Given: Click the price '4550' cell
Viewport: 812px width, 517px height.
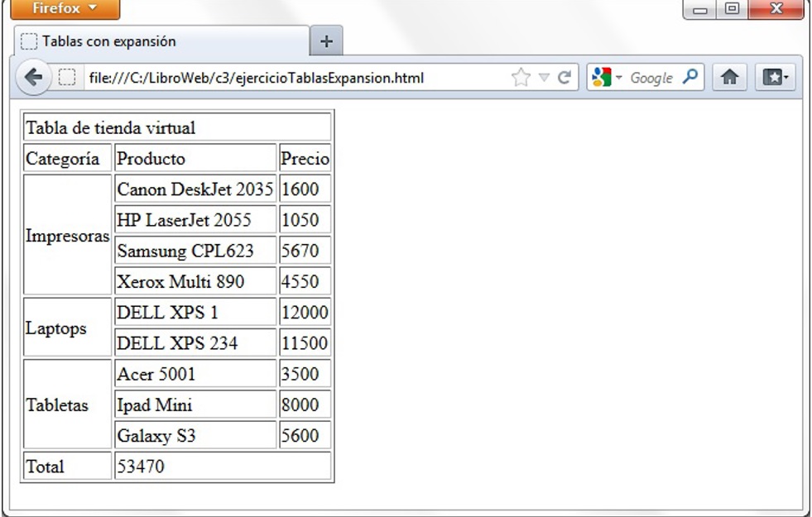Looking at the screenshot, I should click(305, 281).
